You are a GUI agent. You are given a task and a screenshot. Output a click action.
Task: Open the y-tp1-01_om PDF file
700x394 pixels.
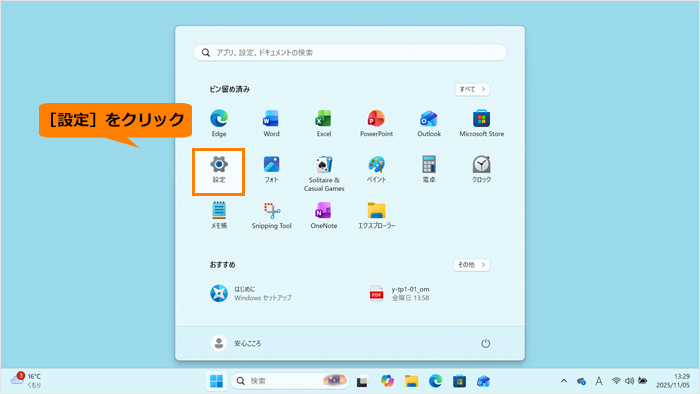click(400, 293)
